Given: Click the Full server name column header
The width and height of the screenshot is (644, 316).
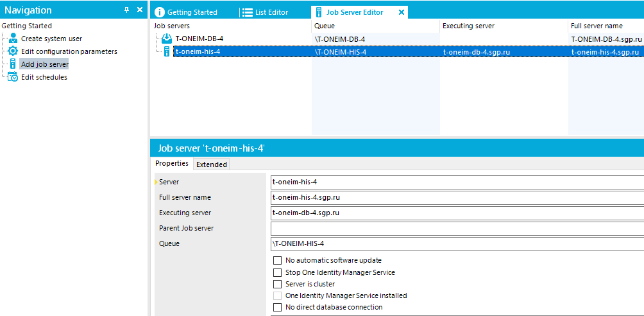Looking at the screenshot, I should 606,26.
